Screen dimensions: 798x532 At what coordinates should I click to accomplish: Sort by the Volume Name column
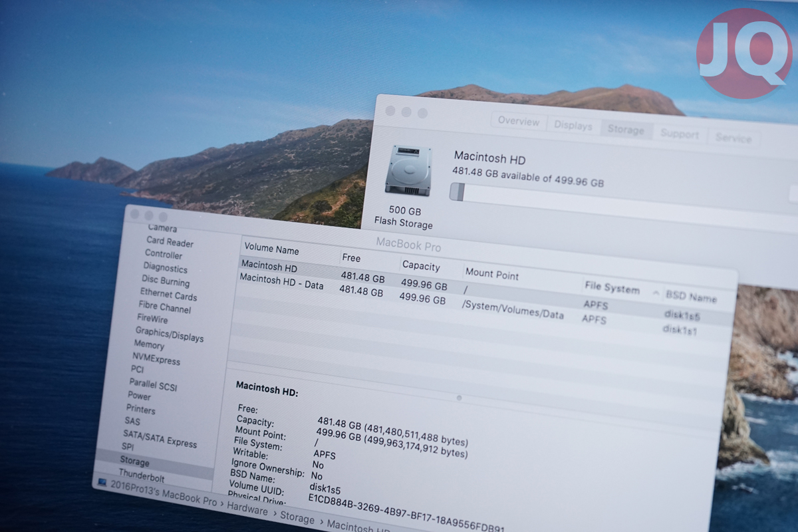point(271,250)
